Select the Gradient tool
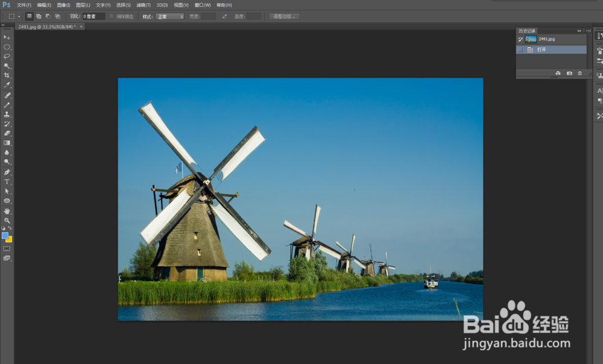603x364 pixels. pyautogui.click(x=7, y=143)
